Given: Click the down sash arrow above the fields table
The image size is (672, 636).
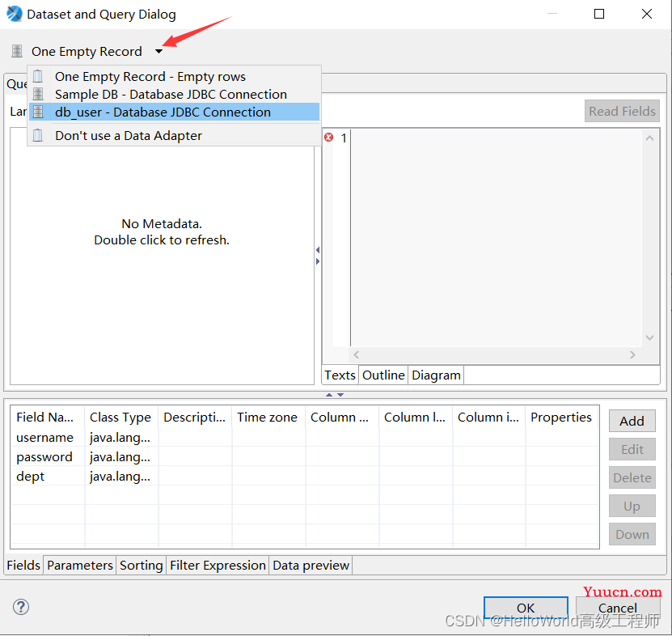Looking at the screenshot, I should (x=340, y=395).
